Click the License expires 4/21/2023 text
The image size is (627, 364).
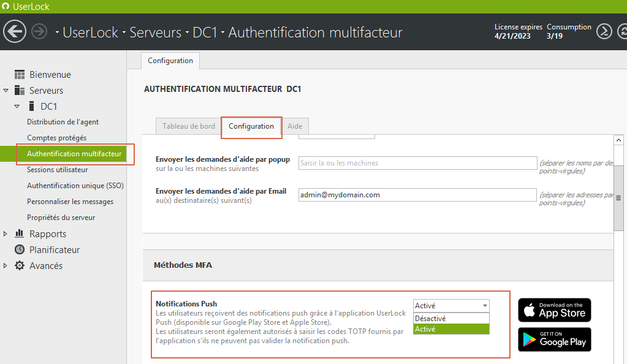point(519,31)
